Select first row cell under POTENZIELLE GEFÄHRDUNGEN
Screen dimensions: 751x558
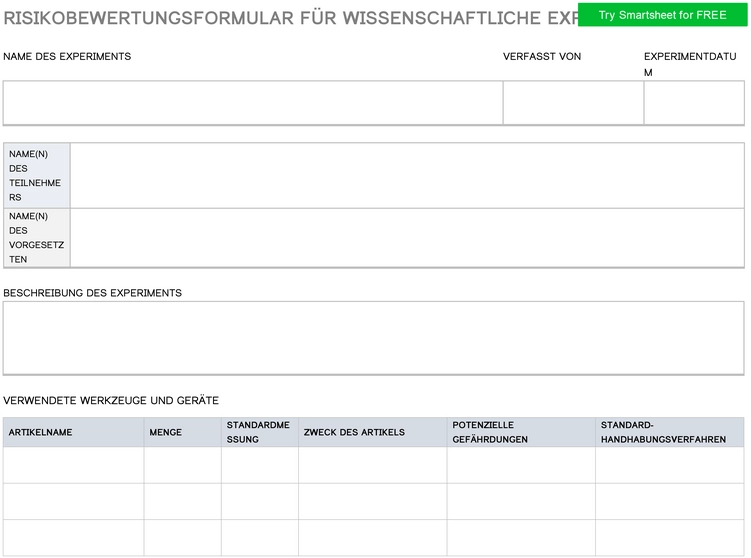coord(521,465)
